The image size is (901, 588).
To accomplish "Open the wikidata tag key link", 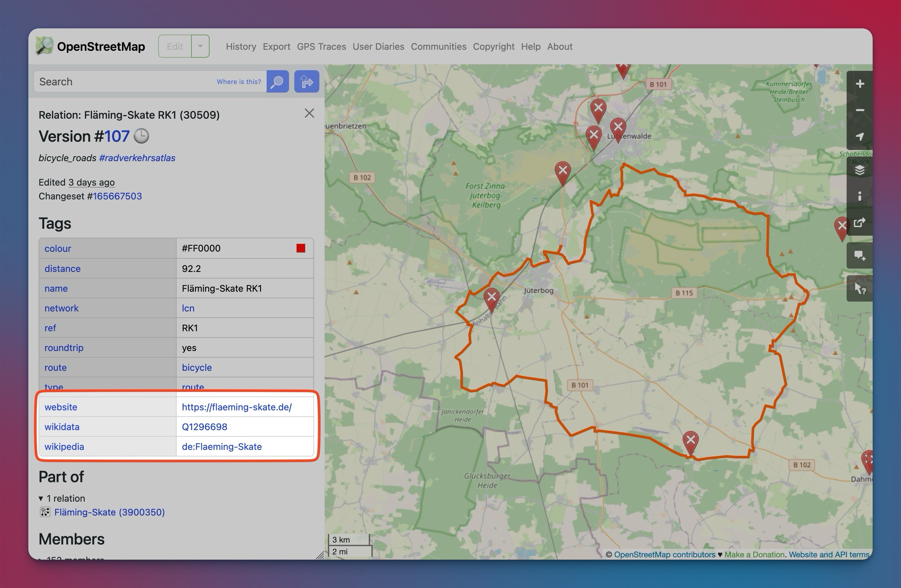I will click(62, 427).
